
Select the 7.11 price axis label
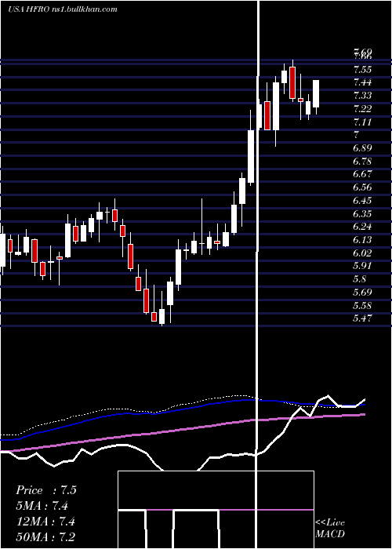coord(362,122)
